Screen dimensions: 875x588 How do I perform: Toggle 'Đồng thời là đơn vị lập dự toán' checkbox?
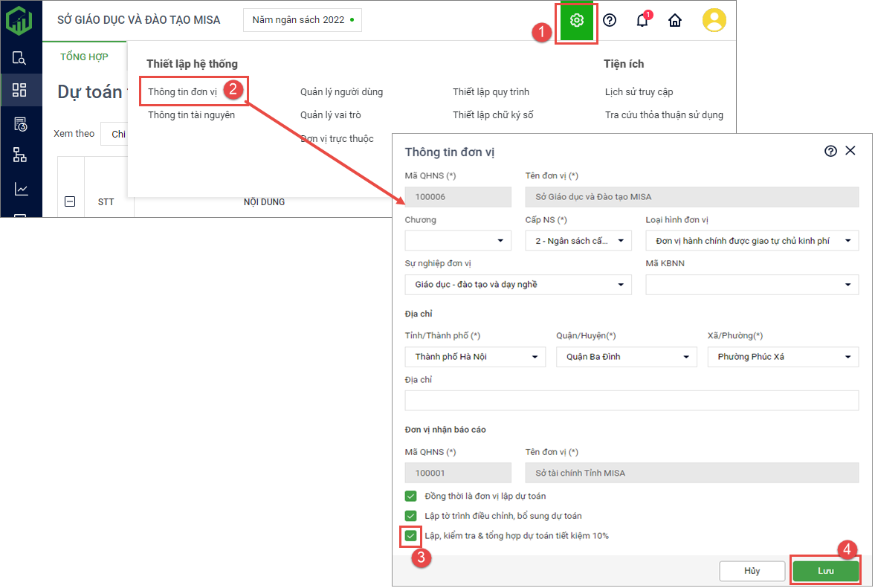[x=411, y=496]
